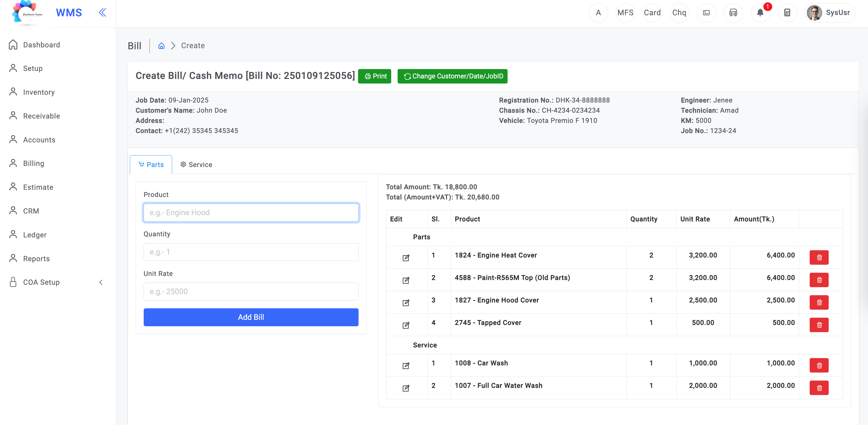
Task: Edit the Tapped Cover line item
Action: (x=406, y=325)
